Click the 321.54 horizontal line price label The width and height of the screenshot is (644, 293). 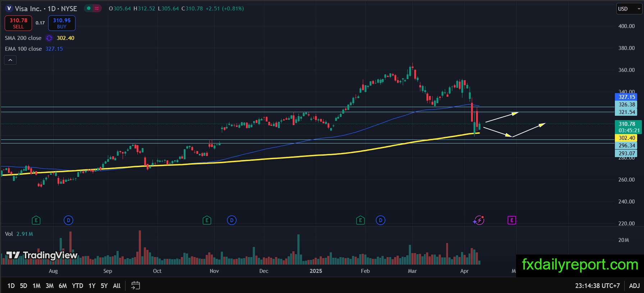pos(627,112)
